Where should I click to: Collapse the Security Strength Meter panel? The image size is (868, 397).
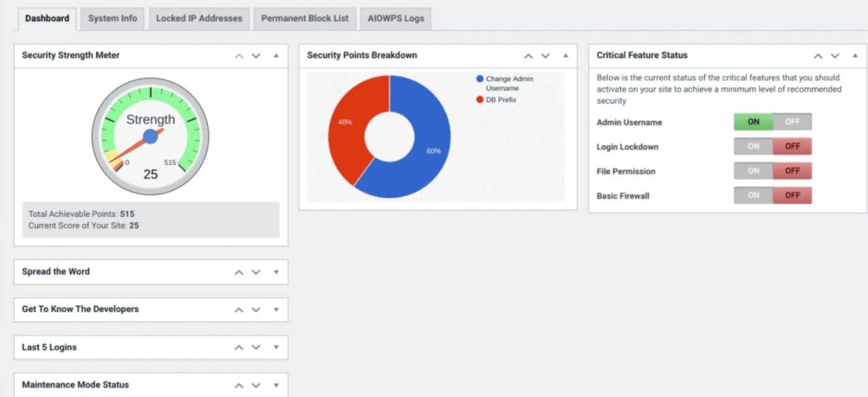click(x=276, y=56)
